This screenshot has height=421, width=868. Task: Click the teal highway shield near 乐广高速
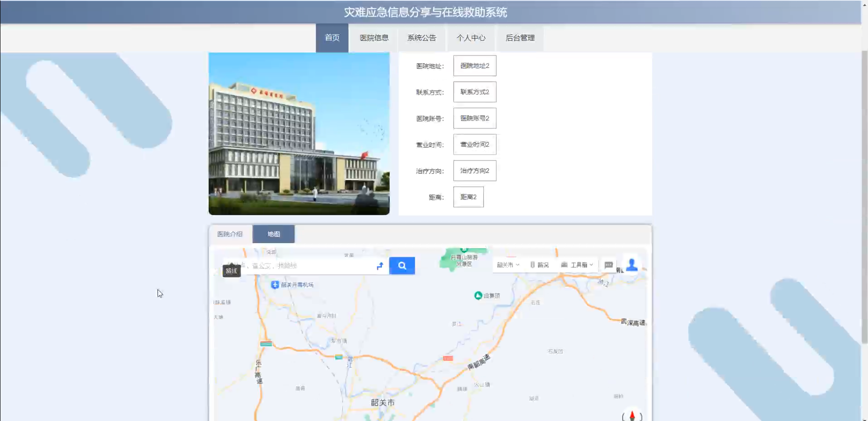tap(266, 344)
